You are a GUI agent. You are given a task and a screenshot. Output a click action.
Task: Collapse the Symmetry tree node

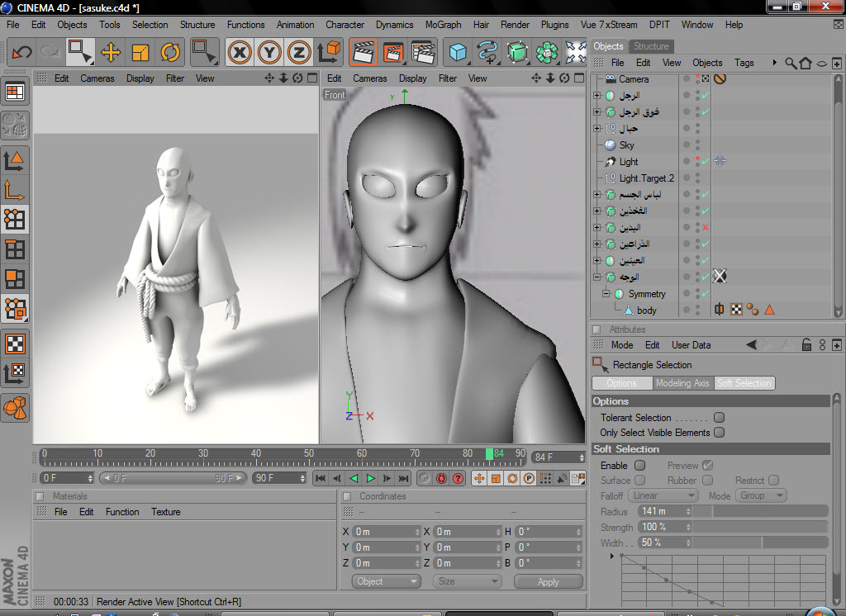point(606,294)
